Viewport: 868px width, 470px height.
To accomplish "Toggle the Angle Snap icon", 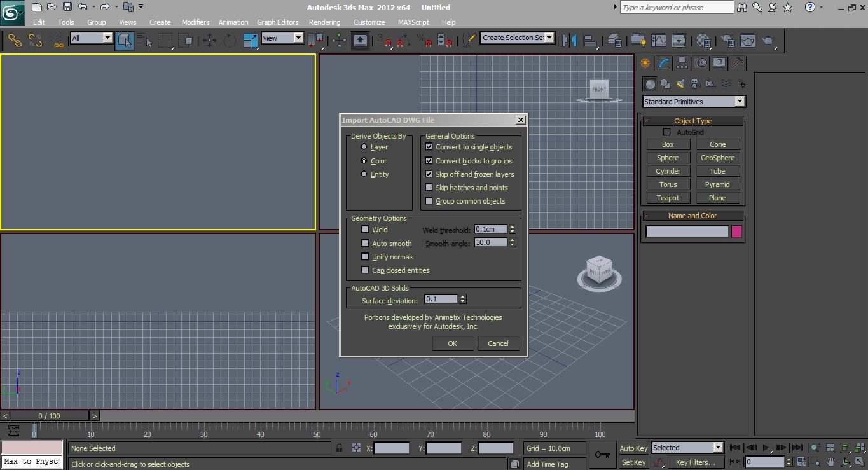I will [403, 41].
